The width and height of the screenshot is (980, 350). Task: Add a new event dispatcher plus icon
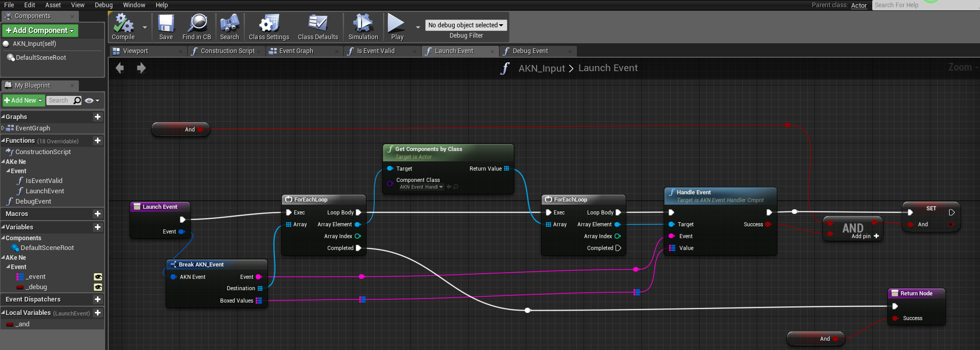point(97,299)
